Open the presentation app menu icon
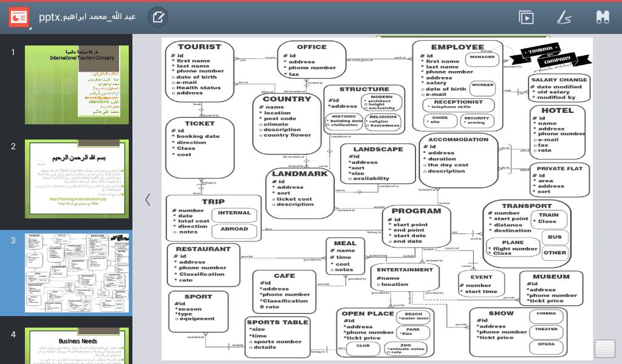 [x=19, y=17]
